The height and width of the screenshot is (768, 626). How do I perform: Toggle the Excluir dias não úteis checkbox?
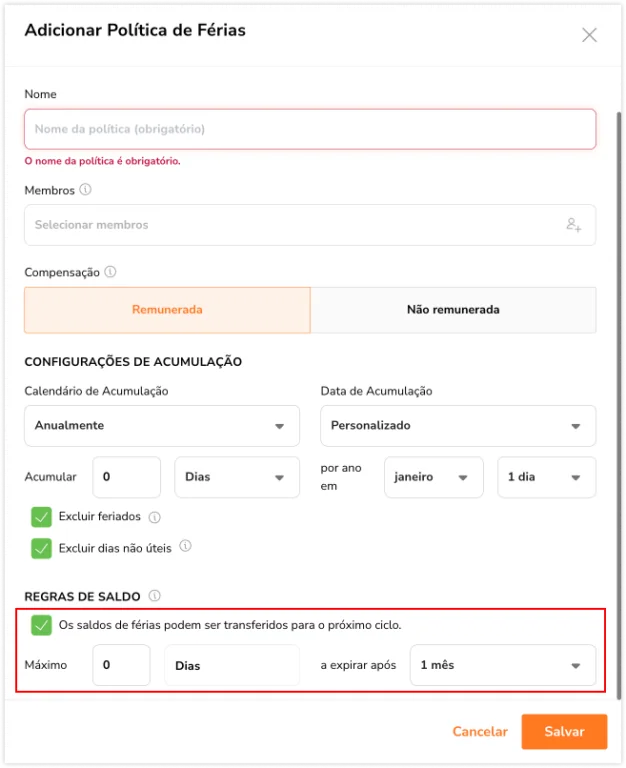41,549
